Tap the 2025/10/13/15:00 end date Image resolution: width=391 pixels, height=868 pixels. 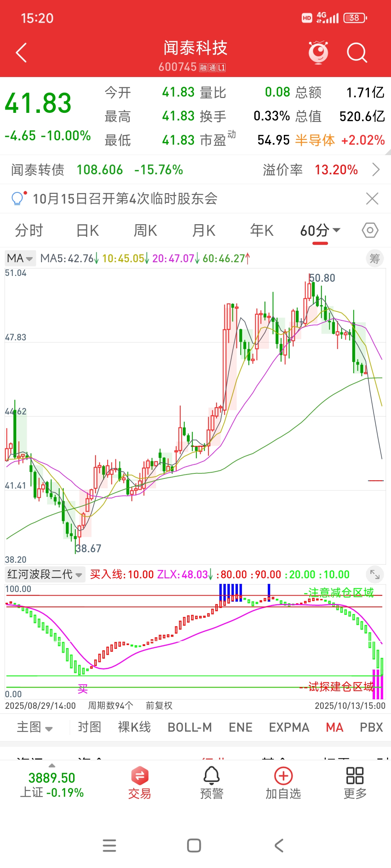pyautogui.click(x=350, y=706)
